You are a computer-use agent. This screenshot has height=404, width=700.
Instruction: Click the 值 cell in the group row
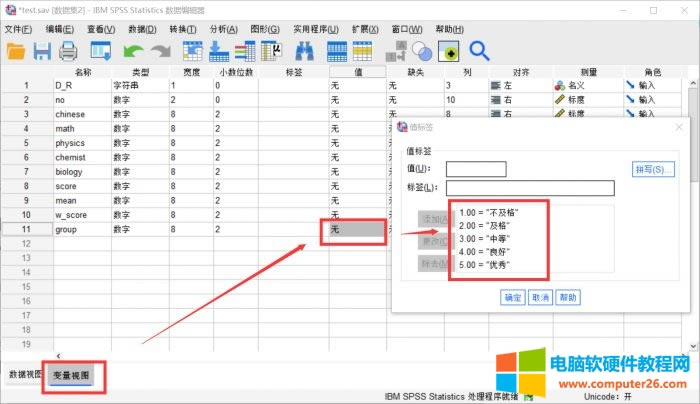[x=357, y=229]
